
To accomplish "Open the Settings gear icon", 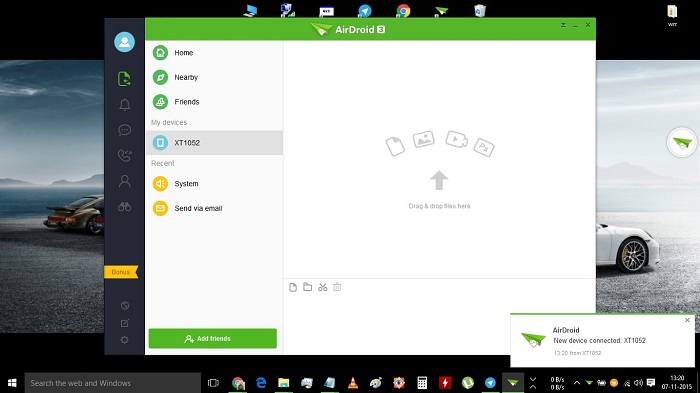I will (x=125, y=340).
